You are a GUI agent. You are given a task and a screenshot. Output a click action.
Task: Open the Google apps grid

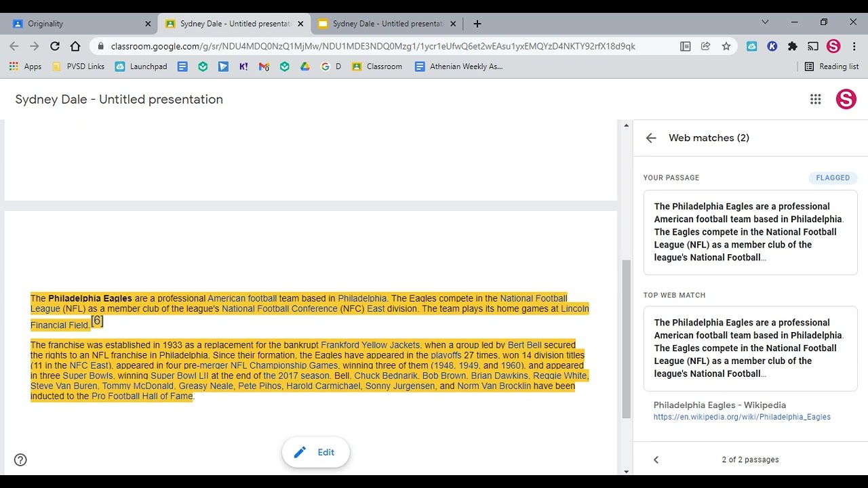816,100
